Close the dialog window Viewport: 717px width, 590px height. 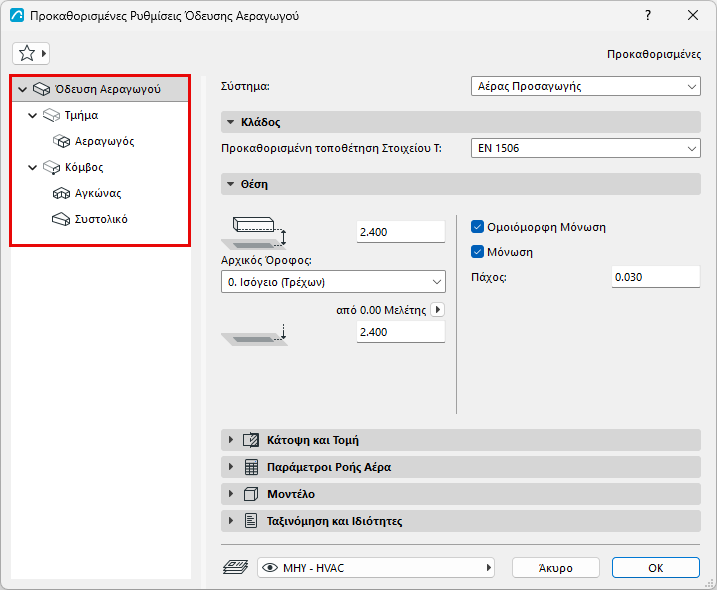point(693,16)
